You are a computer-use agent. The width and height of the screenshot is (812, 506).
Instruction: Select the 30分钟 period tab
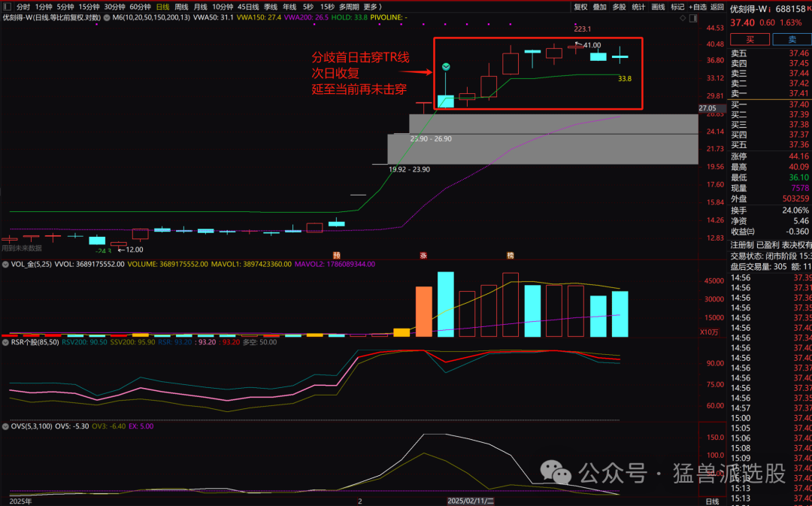(114, 7)
